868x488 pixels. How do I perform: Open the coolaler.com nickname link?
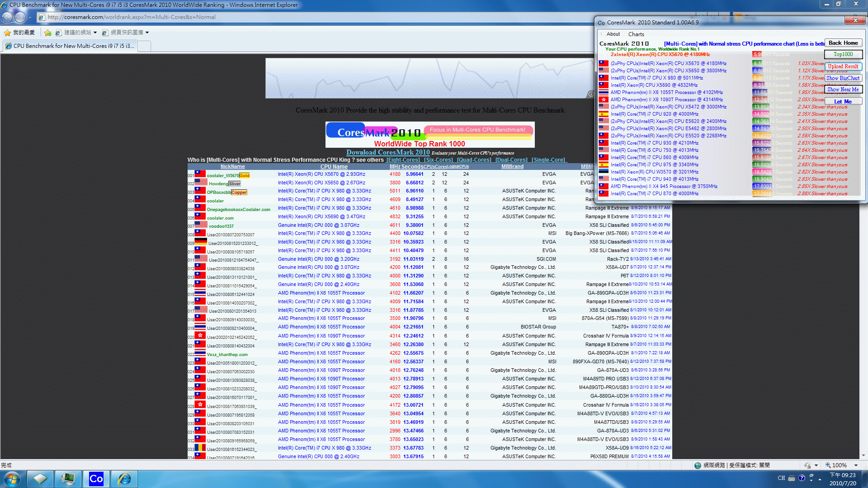[220, 218]
